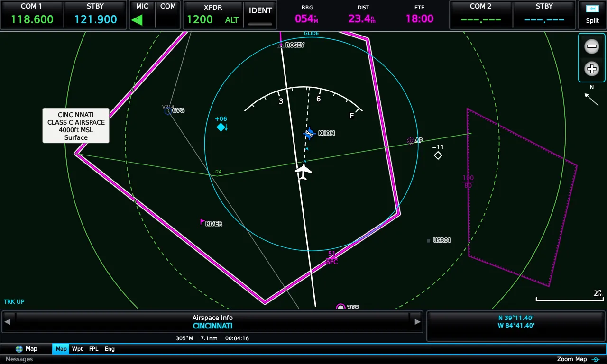Image resolution: width=607 pixels, height=364 pixels.
Task: Click the GLIDE range ring label
Action: tap(312, 34)
